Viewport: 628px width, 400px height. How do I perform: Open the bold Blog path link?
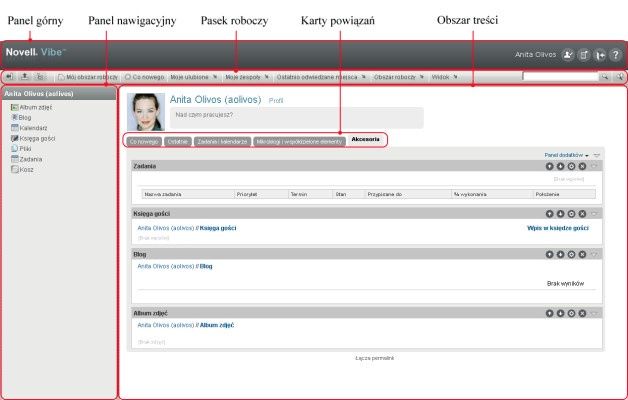(x=206, y=266)
